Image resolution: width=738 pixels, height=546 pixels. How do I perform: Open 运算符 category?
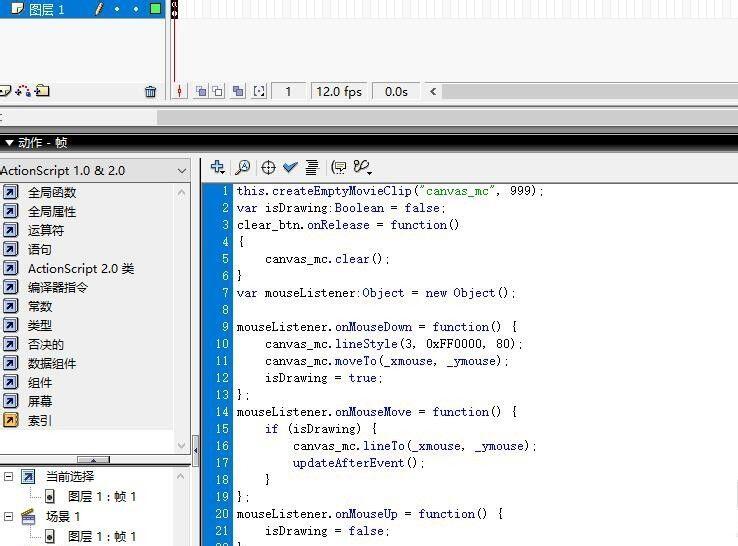pyautogui.click(x=46, y=230)
